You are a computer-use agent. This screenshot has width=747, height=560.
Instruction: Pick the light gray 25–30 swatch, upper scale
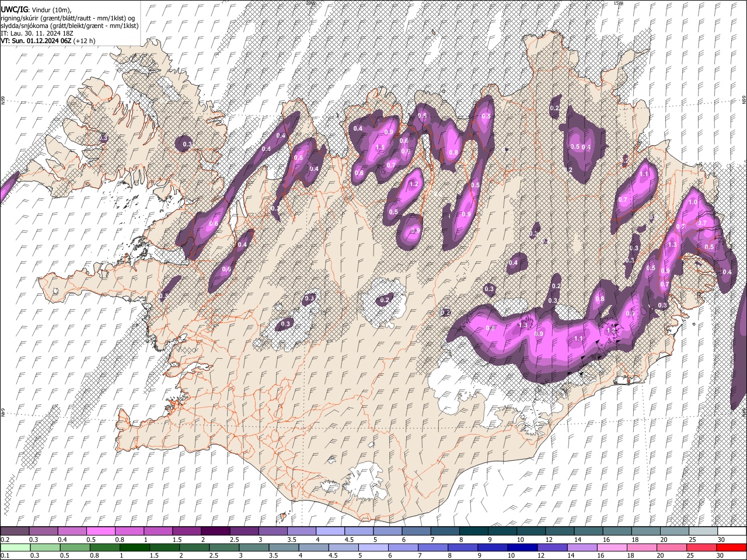coord(703,531)
